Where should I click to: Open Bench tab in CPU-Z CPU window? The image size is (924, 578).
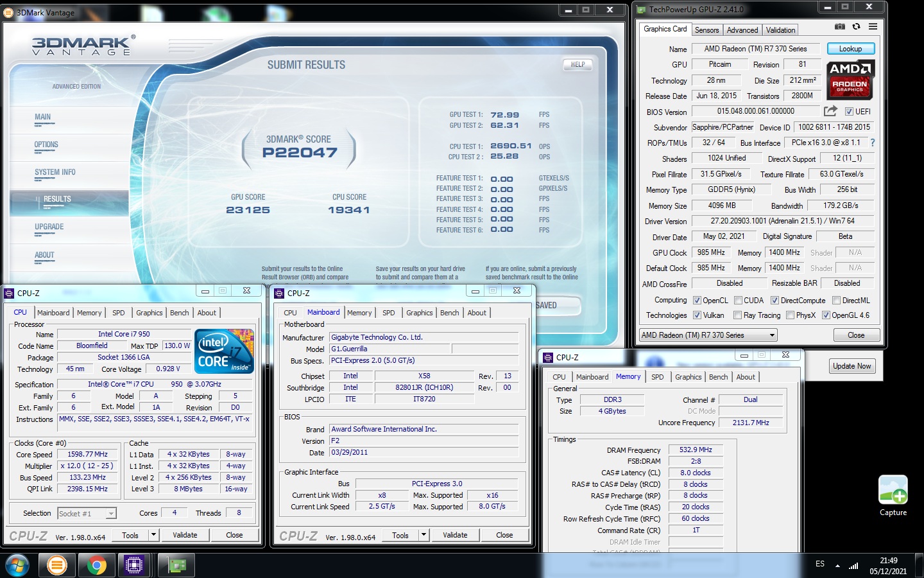click(x=180, y=313)
